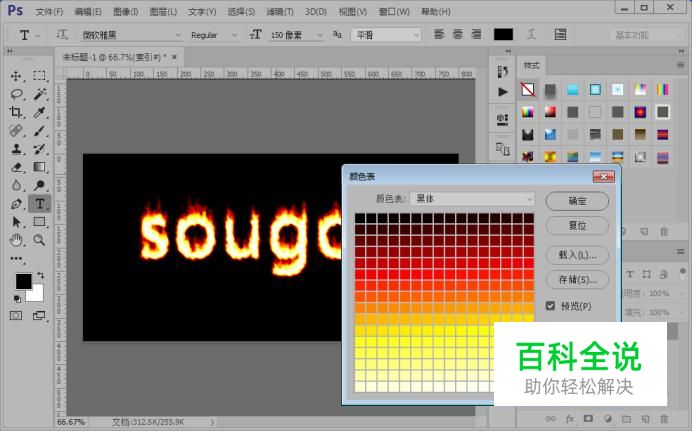Open the 文件(F) menu
The height and width of the screenshot is (431, 692).
(x=49, y=12)
